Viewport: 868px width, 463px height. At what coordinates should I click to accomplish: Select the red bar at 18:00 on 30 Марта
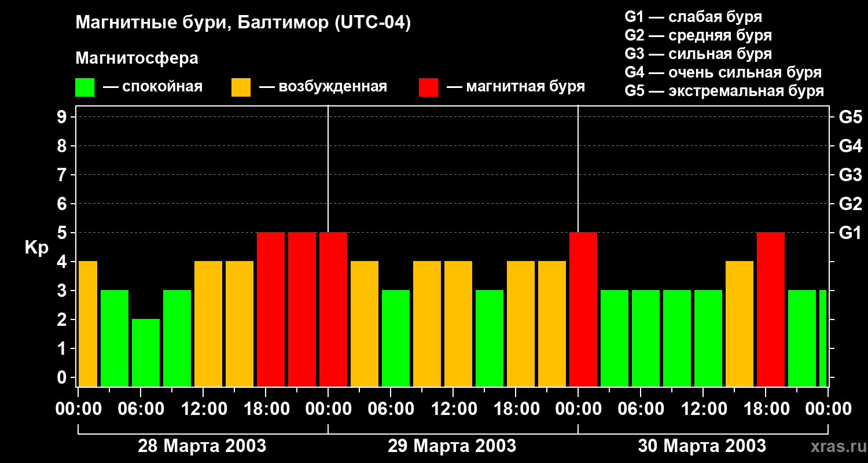pos(771,309)
